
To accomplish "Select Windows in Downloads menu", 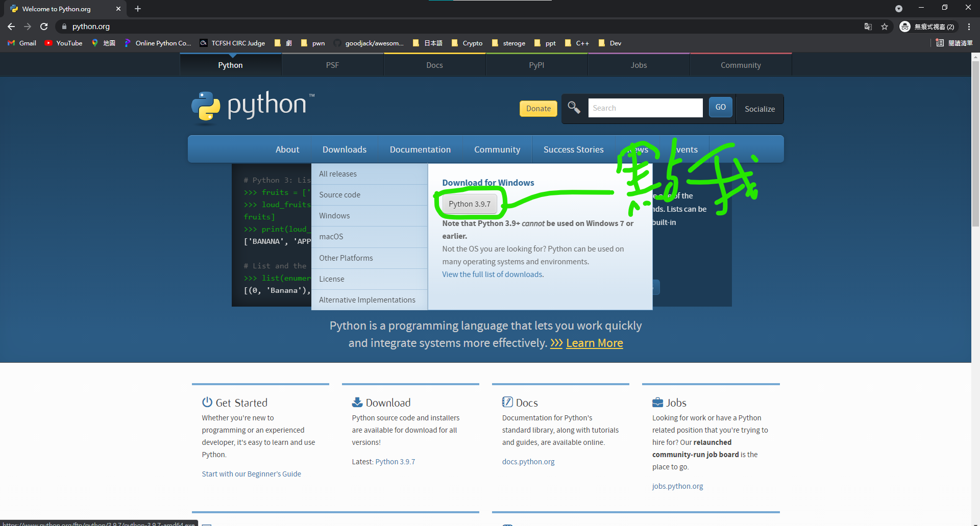I will pos(370,216).
